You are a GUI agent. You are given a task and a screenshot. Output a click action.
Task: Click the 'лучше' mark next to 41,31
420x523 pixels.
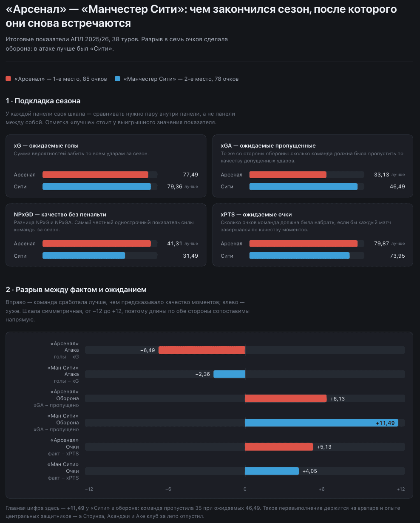point(191,244)
